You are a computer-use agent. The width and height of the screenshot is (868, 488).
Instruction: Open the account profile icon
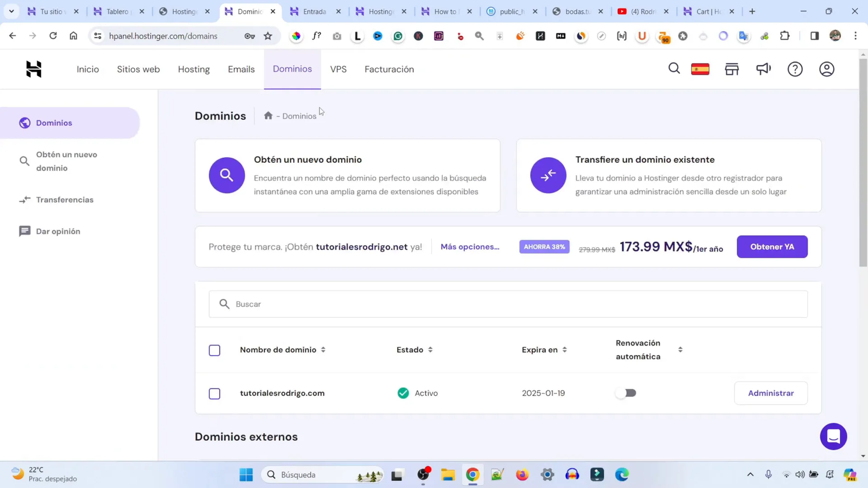pos(826,69)
